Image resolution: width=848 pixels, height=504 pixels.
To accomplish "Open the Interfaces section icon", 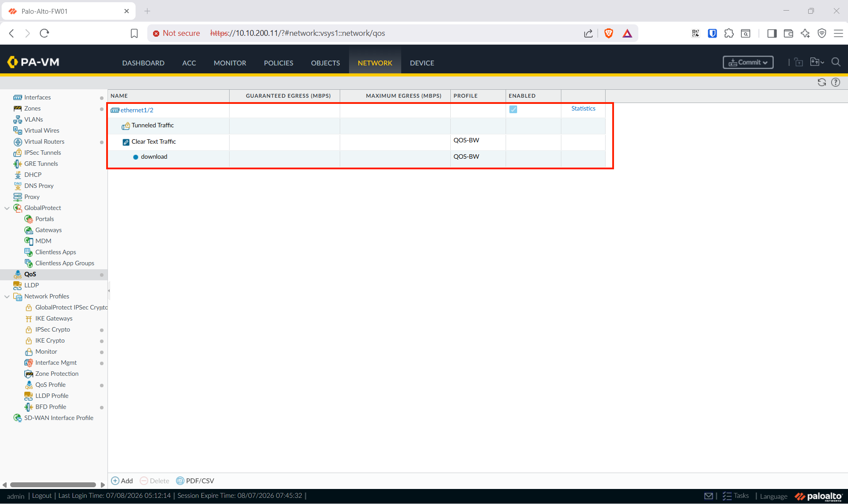I will [18, 97].
